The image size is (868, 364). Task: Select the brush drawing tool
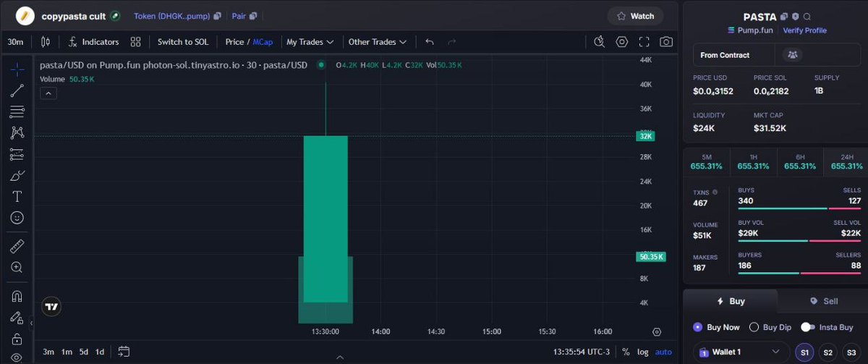[17, 175]
